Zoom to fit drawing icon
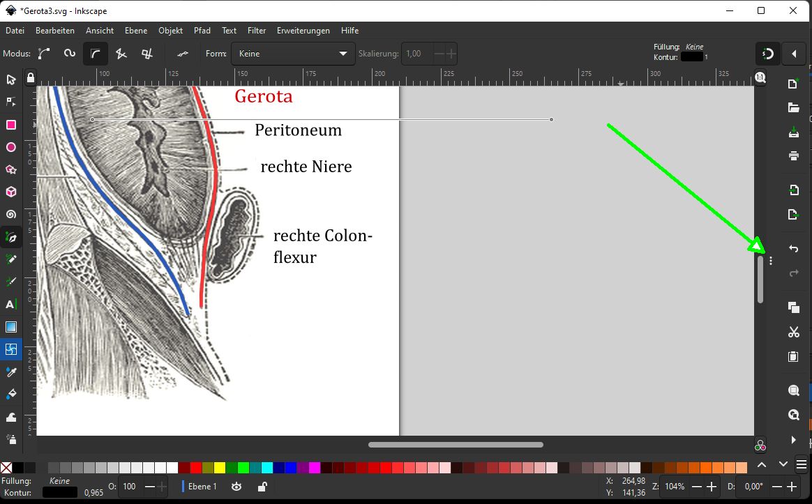812x504 pixels. pos(793,415)
